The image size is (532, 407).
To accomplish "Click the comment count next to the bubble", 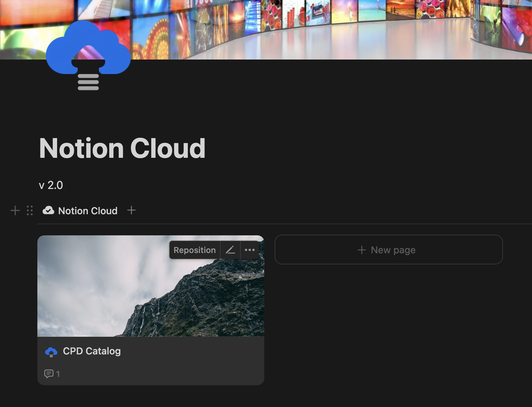I will pyautogui.click(x=58, y=374).
